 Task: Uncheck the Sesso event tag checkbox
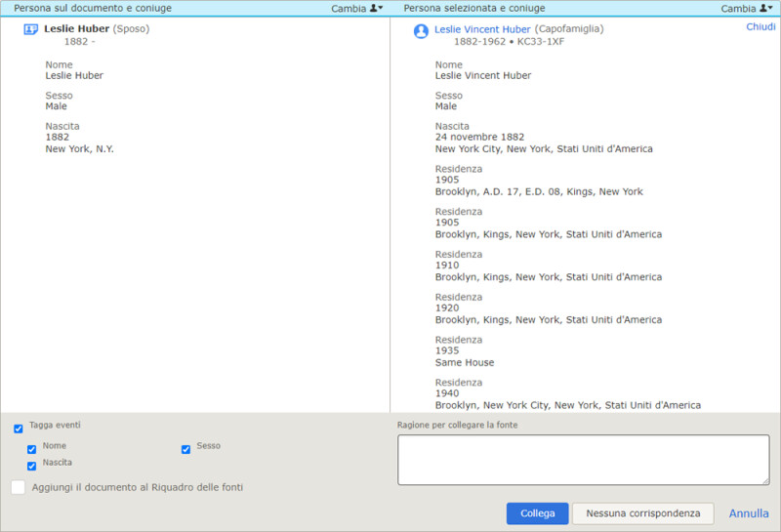[185, 449]
